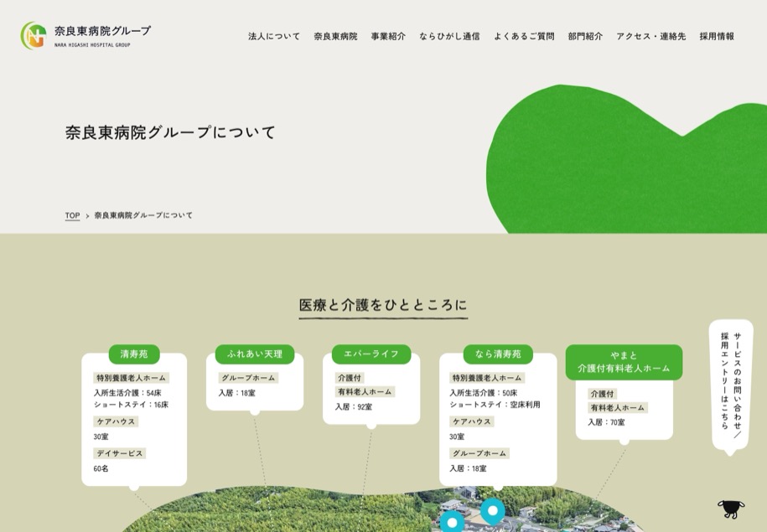Viewport: 767px width, 532px height.
Task: Select the なら清寿苑 green label
Action: tap(498, 354)
